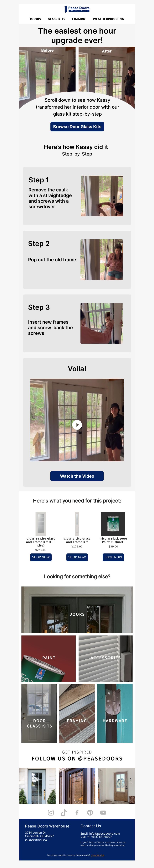Image resolution: width=154 pixels, height=868 pixels.
Task: Open the PAINT category tile
Action: [x=49, y=658]
